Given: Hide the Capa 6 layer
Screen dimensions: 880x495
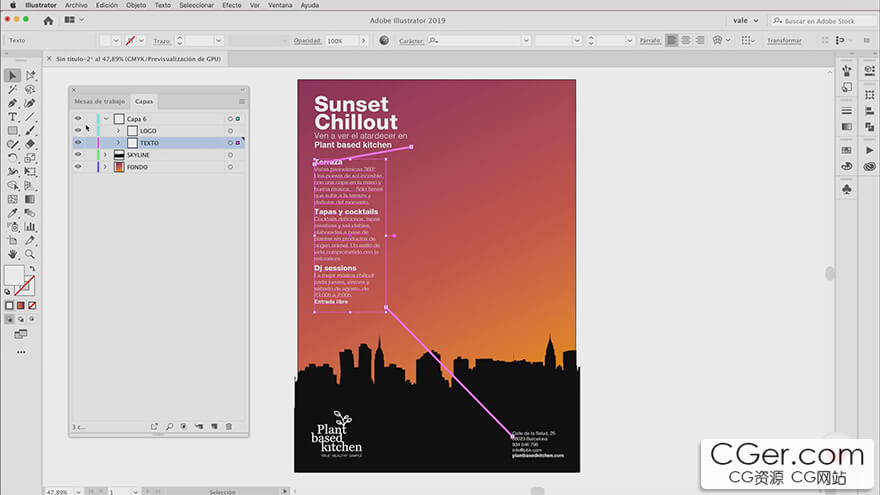Looking at the screenshot, I should click(x=78, y=118).
